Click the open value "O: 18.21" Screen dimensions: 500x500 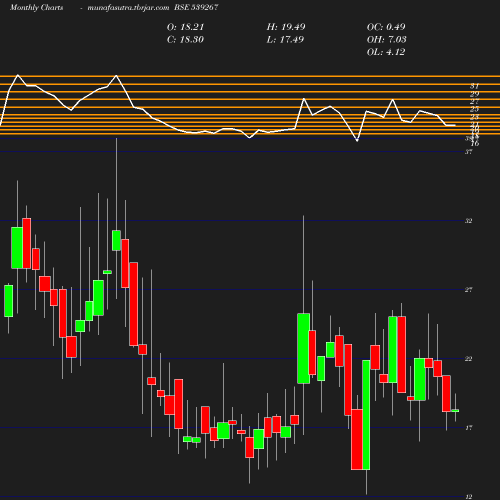(185, 27)
